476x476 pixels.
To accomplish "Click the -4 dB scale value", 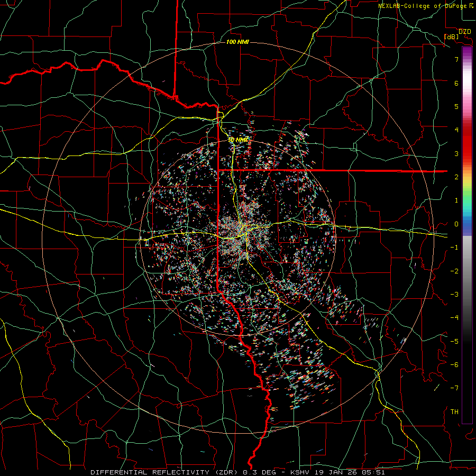I will [454, 318].
